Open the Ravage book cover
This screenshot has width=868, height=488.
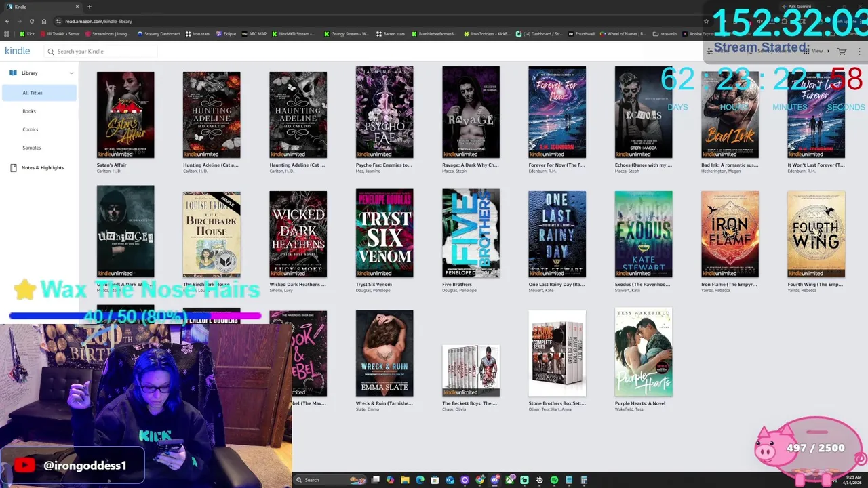[x=471, y=112]
